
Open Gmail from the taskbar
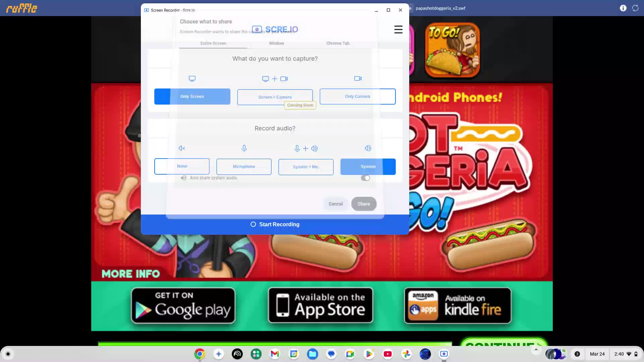pyautogui.click(x=275, y=354)
